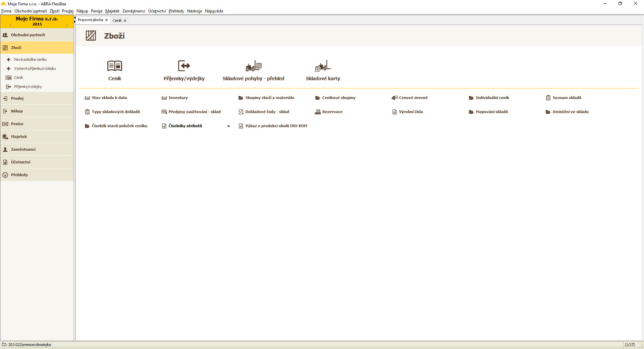Viewport: 644px width, 349px height.
Task: Expand the Číselníky atributů dropdown arrow
Action: pyautogui.click(x=228, y=126)
